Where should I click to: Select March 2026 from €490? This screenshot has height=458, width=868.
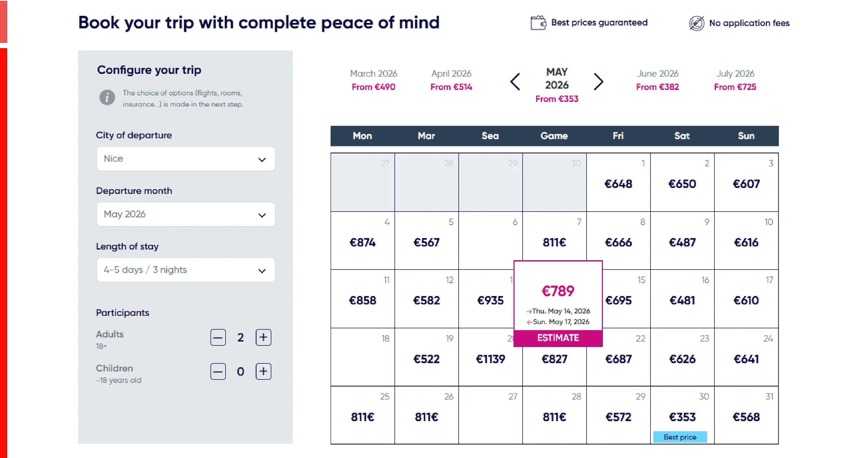click(373, 80)
